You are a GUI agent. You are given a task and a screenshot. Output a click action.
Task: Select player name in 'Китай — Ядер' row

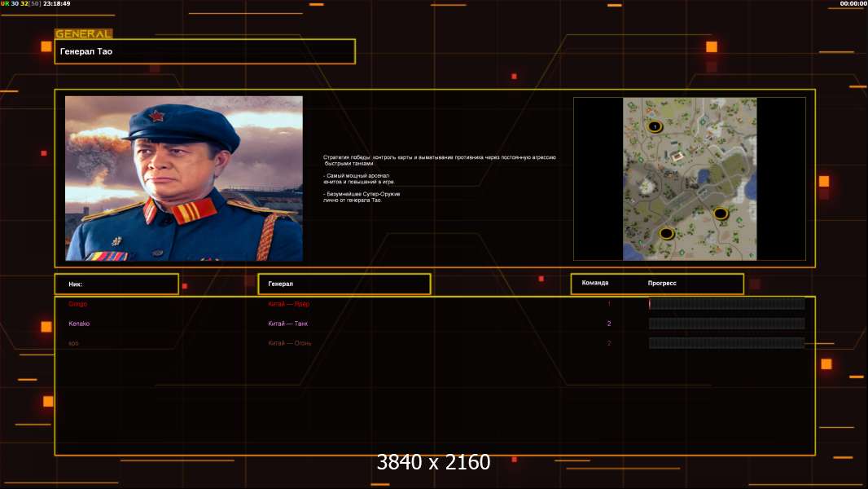pos(77,303)
